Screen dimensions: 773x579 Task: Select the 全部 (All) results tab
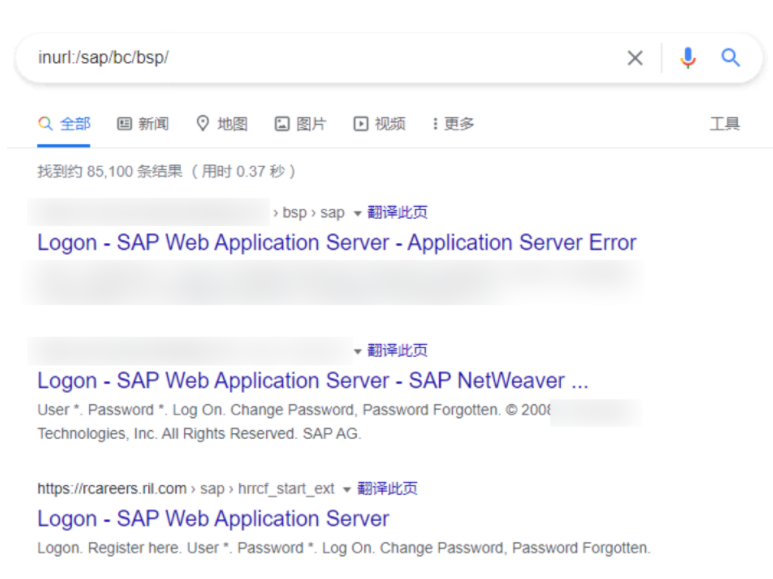(65, 124)
